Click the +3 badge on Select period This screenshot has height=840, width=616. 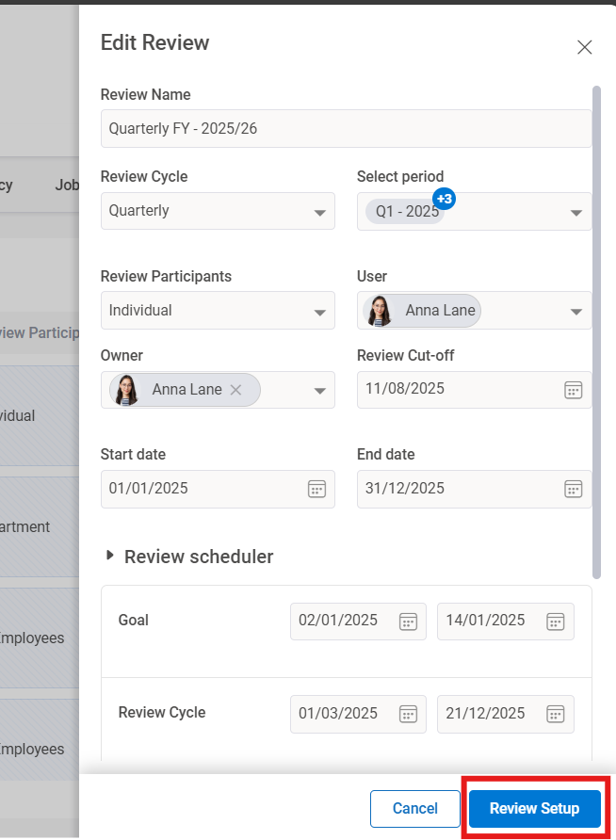[445, 199]
